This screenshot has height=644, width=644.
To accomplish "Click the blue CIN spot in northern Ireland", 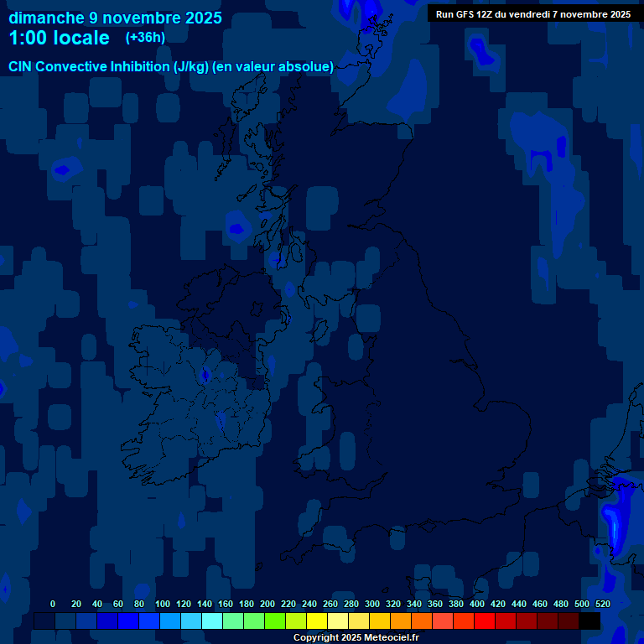I will coord(206,374).
